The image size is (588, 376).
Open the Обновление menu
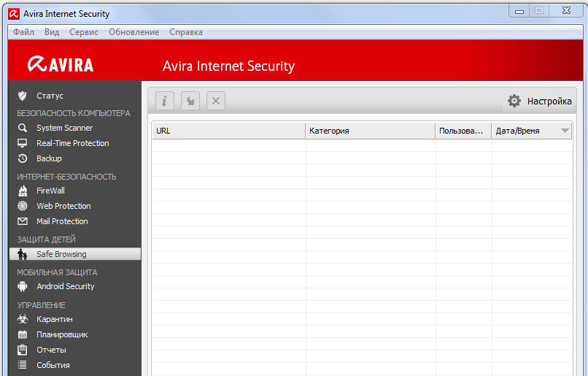(x=134, y=32)
